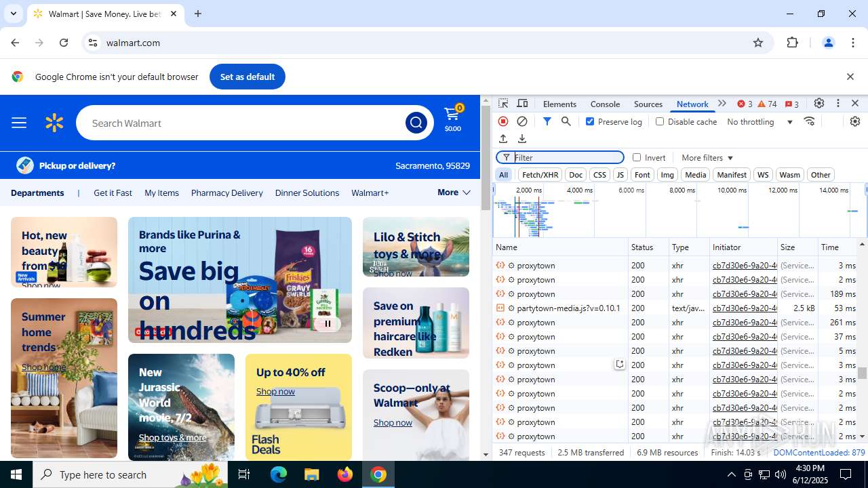Open DevTools settings gear

coord(819,104)
